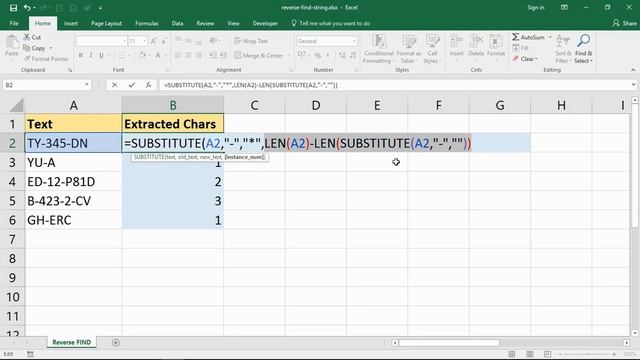Click Clear eraser button

click(526, 59)
